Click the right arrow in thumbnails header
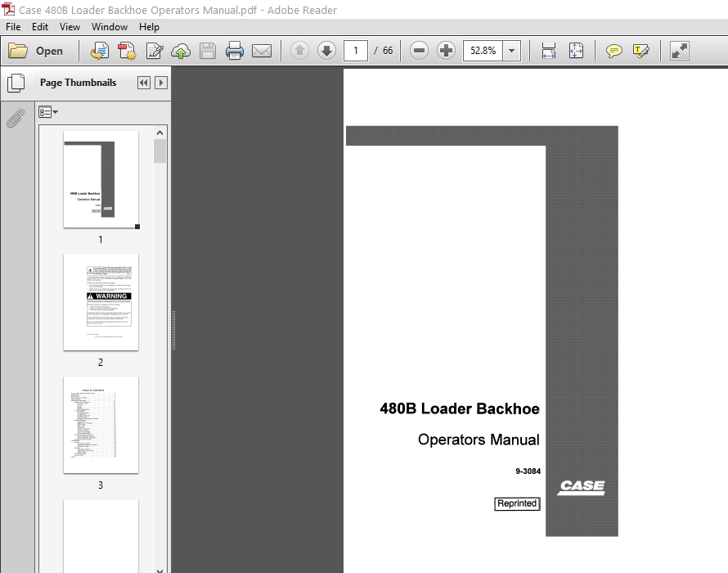The height and width of the screenshot is (573, 728). tap(160, 83)
